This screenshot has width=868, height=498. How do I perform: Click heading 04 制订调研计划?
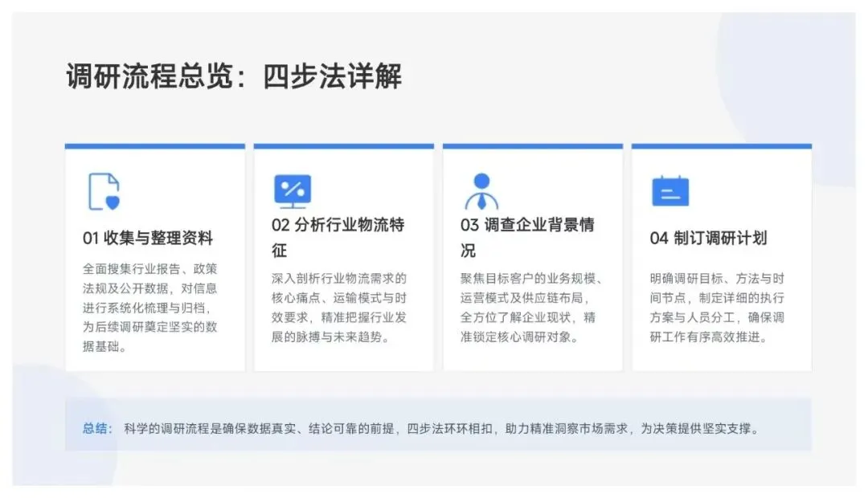click(x=708, y=239)
